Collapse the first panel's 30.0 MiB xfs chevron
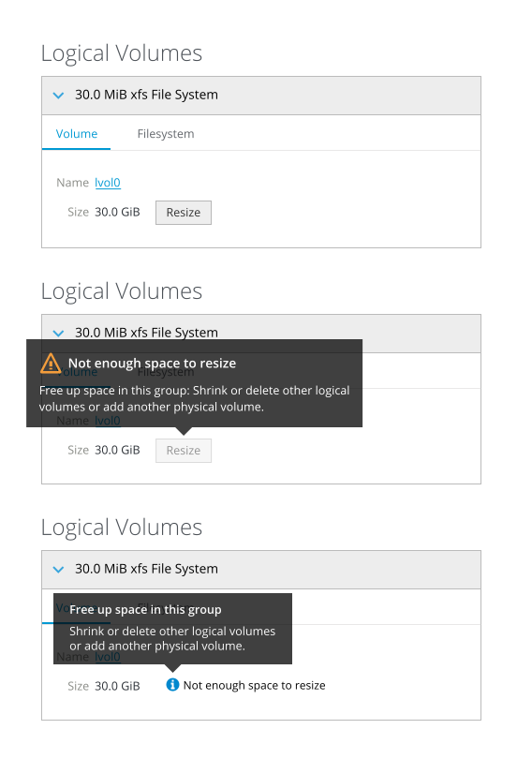This screenshot has width=532, height=759. 58,96
